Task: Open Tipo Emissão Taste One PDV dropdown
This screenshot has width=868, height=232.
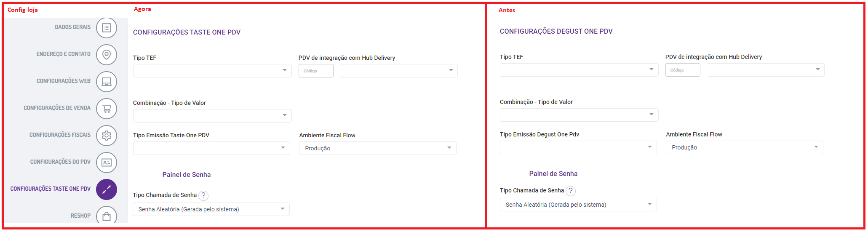Action: [x=211, y=148]
